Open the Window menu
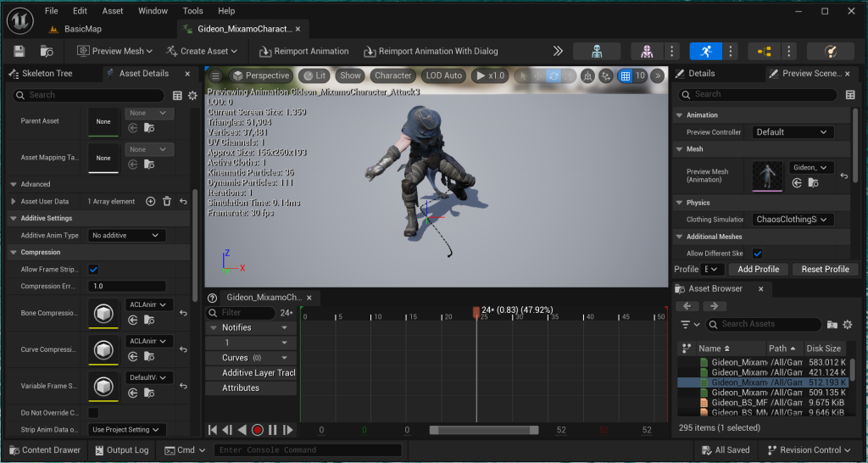This screenshot has height=463, width=868. click(x=153, y=10)
